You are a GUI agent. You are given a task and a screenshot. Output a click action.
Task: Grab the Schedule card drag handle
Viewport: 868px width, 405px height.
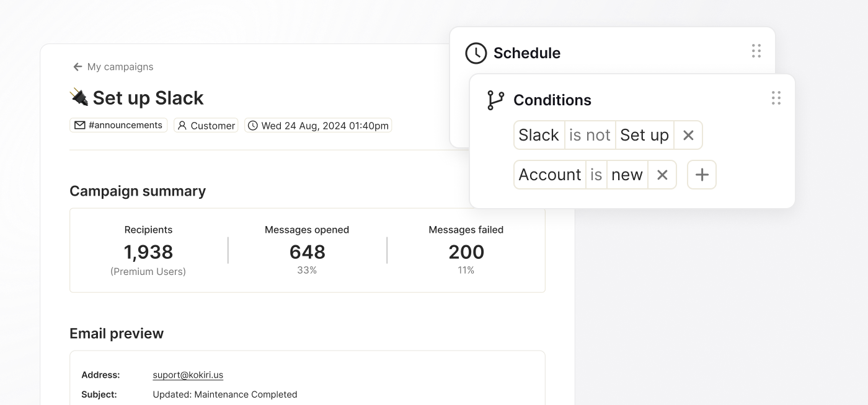pos(756,51)
